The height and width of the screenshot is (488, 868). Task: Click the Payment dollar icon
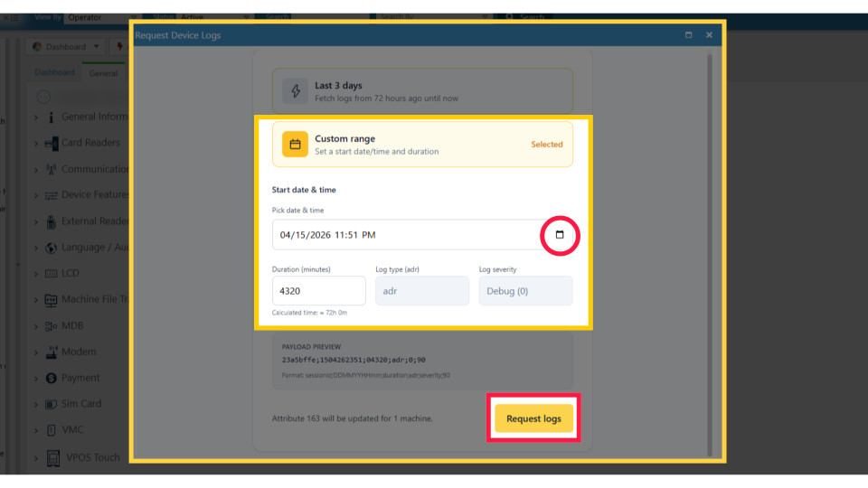pyautogui.click(x=52, y=378)
